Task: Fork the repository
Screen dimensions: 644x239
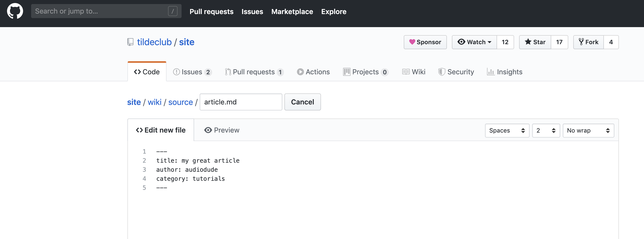Action: pos(588,42)
